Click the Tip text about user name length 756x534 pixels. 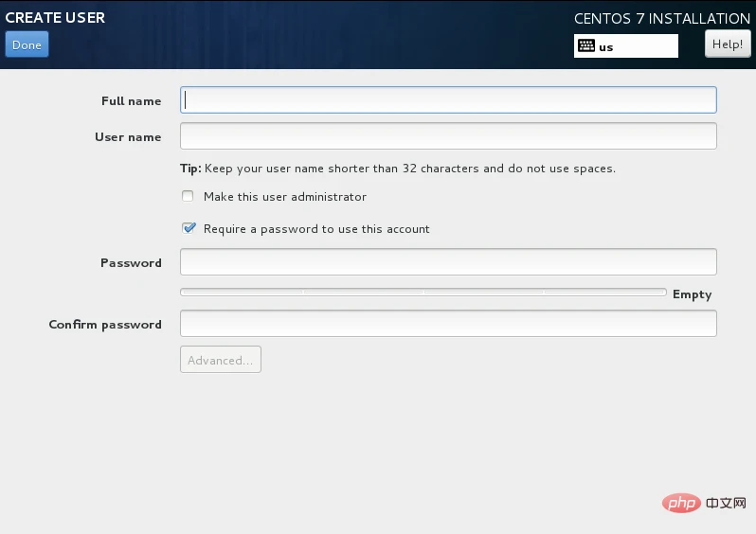(398, 169)
